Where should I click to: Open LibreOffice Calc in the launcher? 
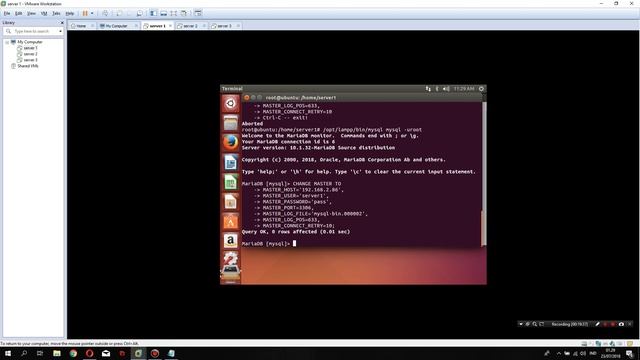pos(230,182)
